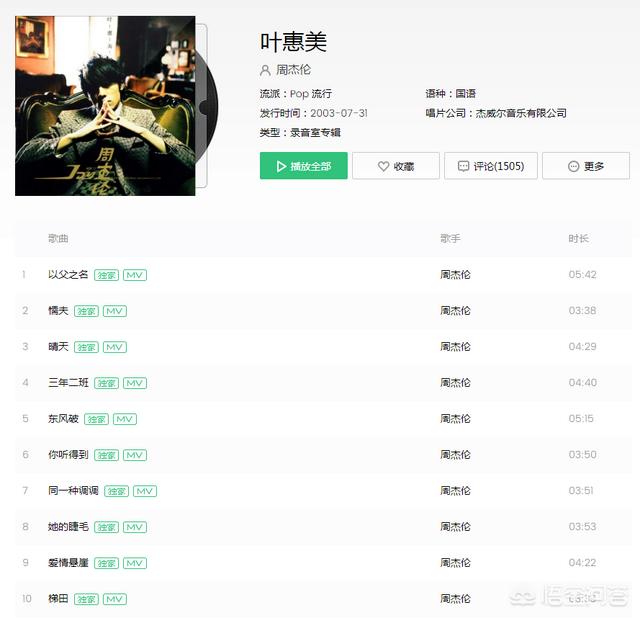Click the MV badge beside 梯田

tap(115, 599)
